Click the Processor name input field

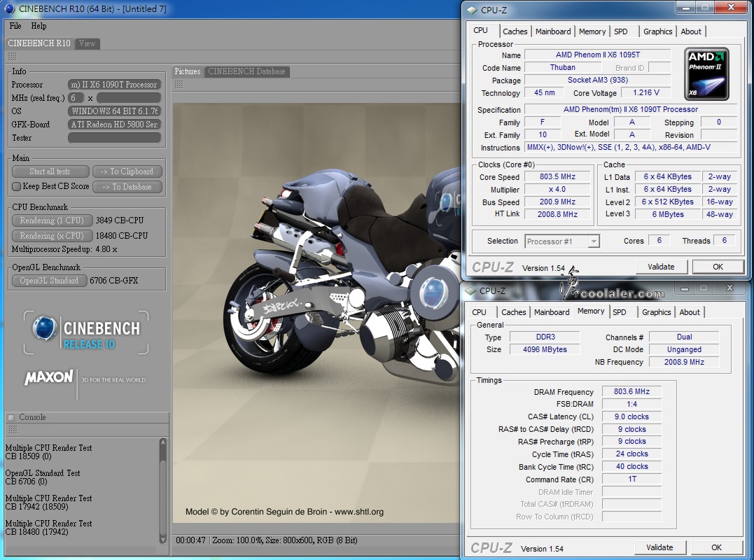click(114, 85)
